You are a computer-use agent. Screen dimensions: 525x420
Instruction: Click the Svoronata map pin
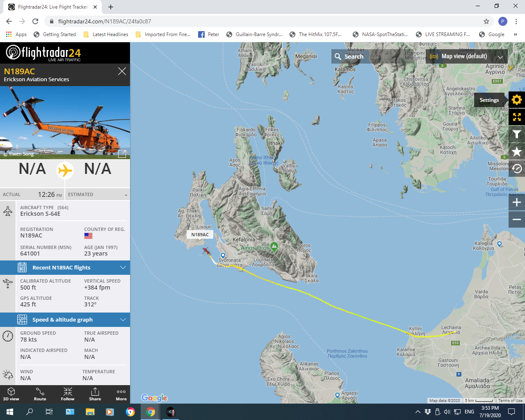[x=223, y=256]
